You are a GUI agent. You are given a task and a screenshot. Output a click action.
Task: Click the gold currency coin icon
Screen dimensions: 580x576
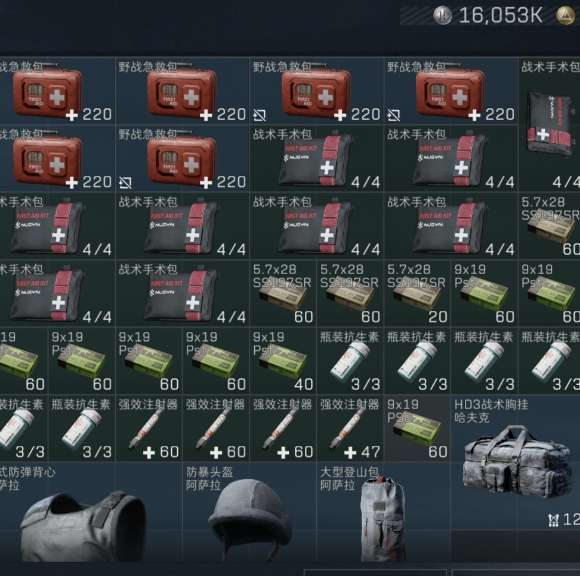(566, 16)
